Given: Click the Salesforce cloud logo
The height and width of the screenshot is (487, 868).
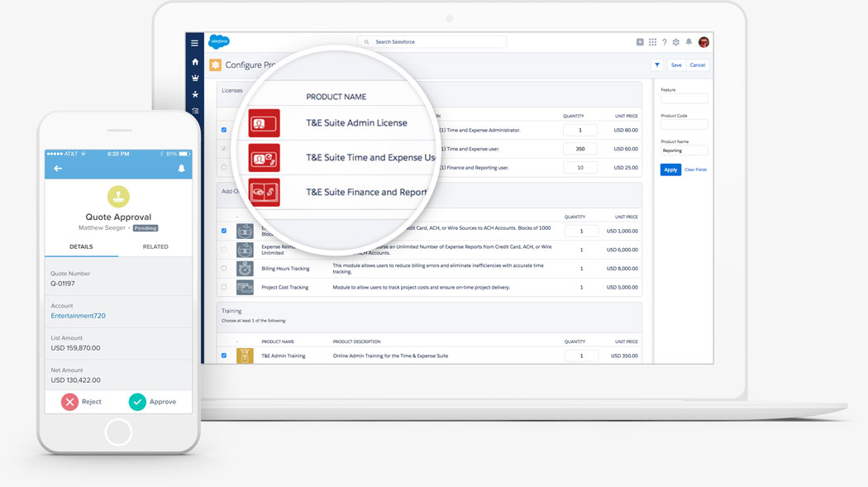Looking at the screenshot, I should pos(219,41).
